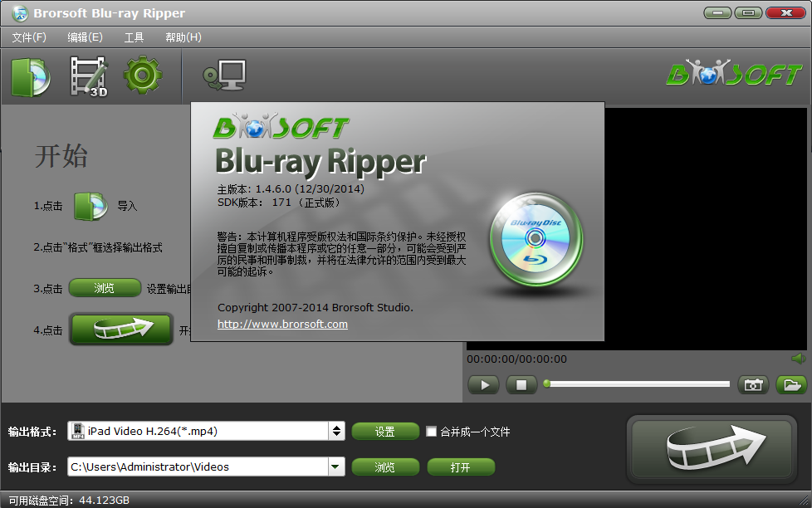Stop the preview playback

(521, 385)
